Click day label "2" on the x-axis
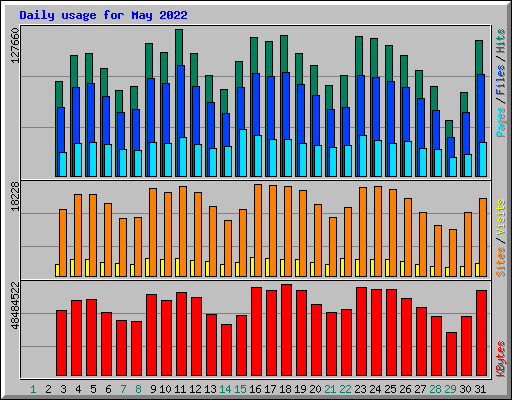The height and width of the screenshot is (400, 512). (48, 389)
